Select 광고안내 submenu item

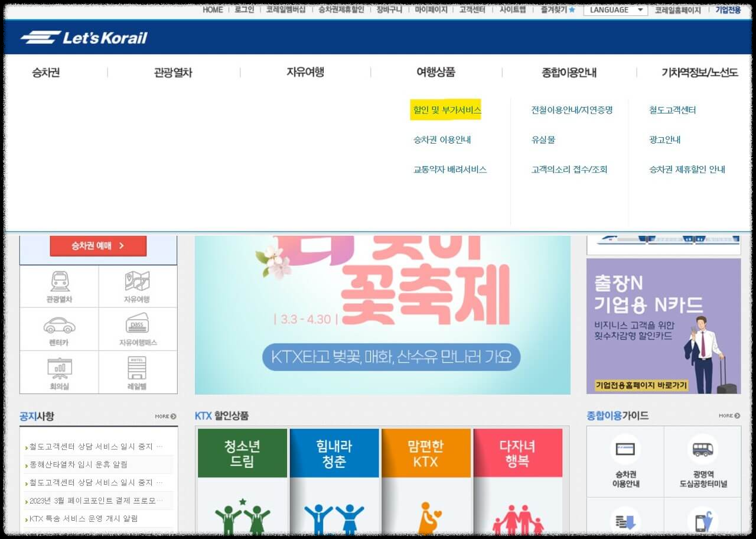coord(665,140)
